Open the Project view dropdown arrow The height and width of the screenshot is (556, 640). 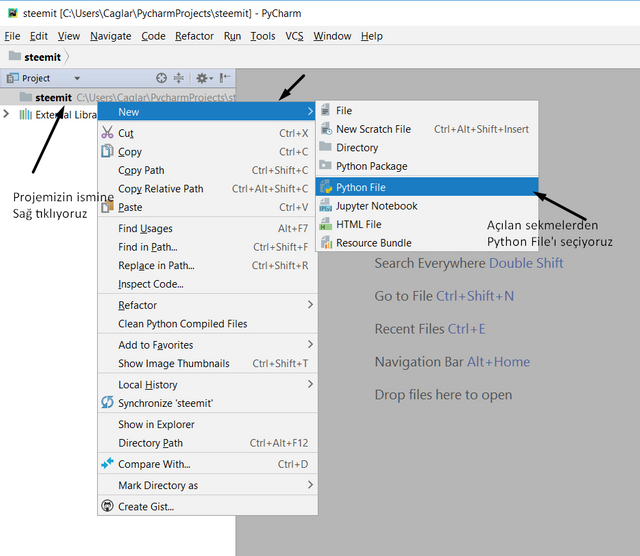tap(77, 78)
